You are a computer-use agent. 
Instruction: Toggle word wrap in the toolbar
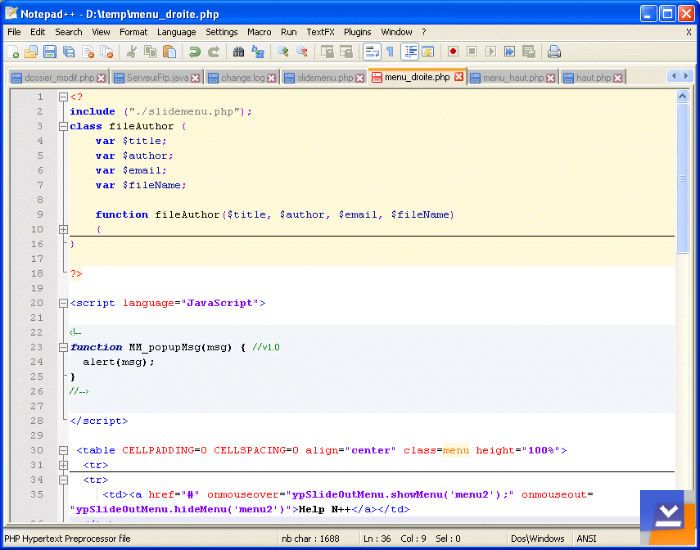[x=371, y=52]
